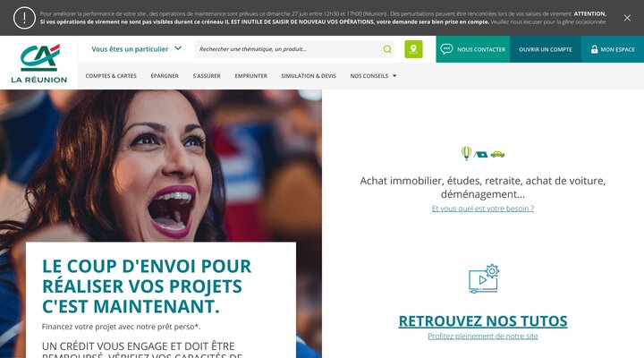
Task: Open the Épargner menu
Action: tap(165, 76)
